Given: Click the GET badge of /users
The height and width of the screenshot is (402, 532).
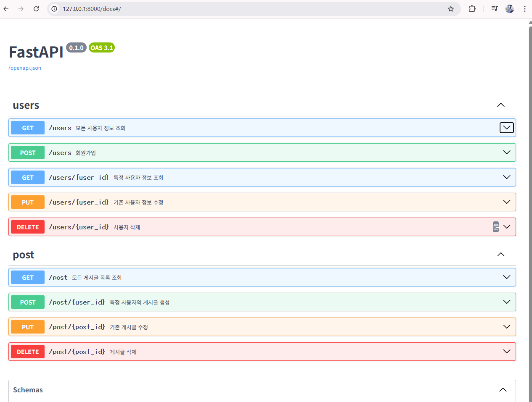Looking at the screenshot, I should (28, 128).
